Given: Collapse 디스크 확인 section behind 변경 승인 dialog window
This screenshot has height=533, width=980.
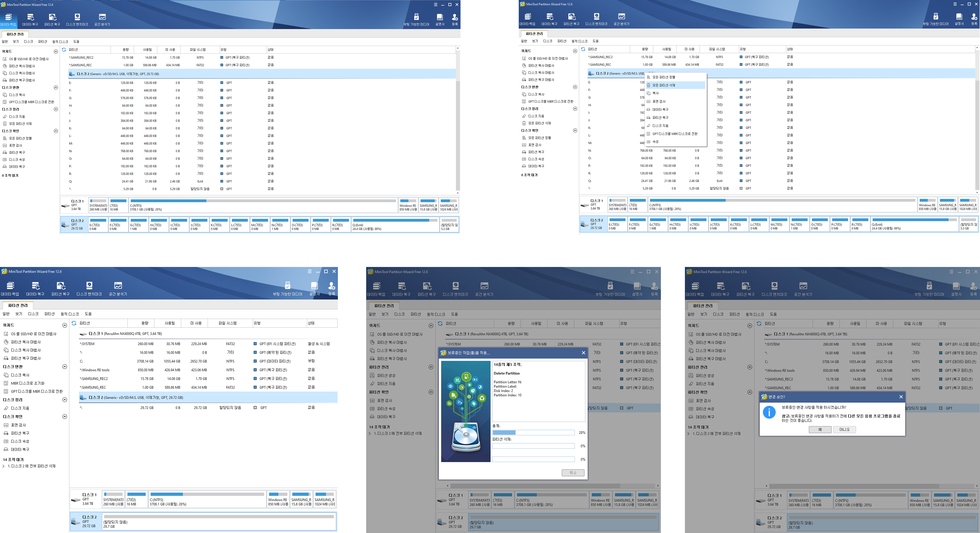Looking at the screenshot, I should coord(749,392).
